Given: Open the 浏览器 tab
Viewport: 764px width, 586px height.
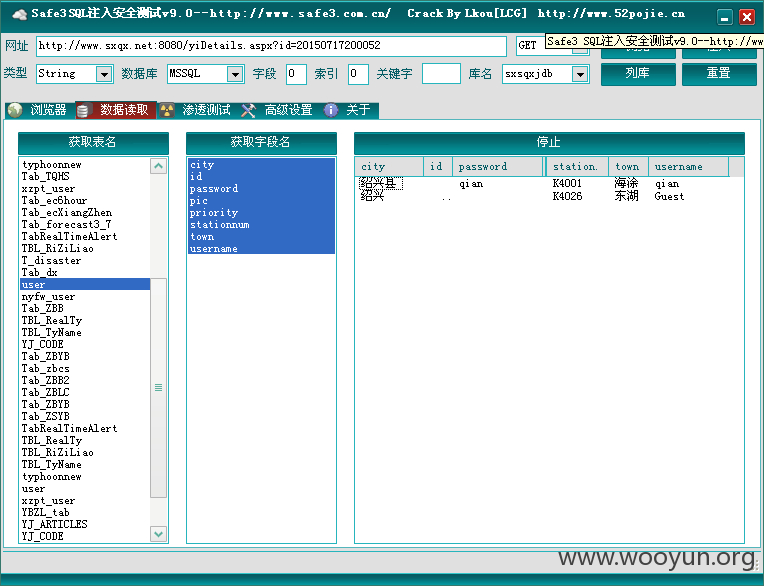Looking at the screenshot, I should [40, 110].
